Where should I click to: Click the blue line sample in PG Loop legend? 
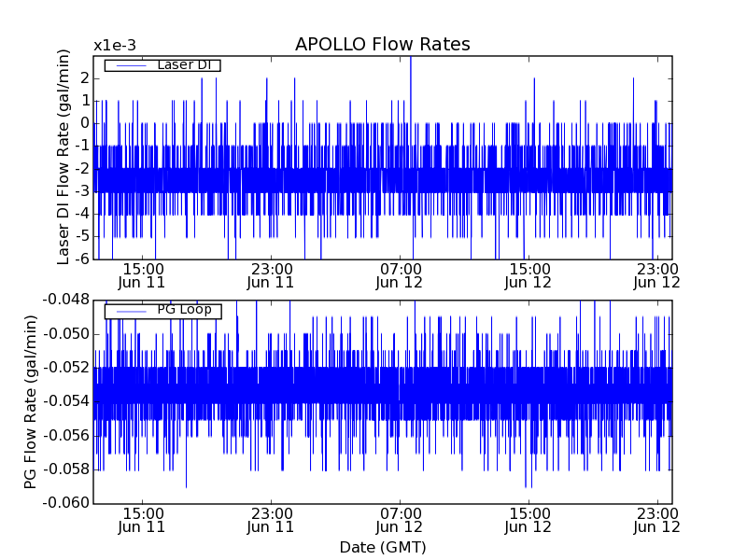pos(129,311)
